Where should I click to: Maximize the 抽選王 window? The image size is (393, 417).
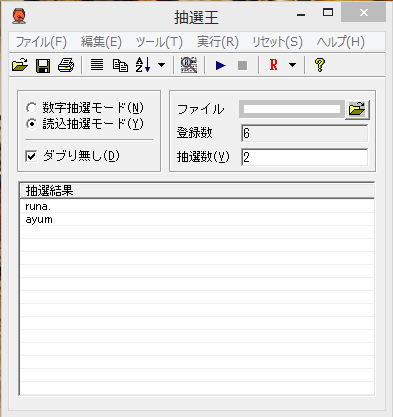328,13
